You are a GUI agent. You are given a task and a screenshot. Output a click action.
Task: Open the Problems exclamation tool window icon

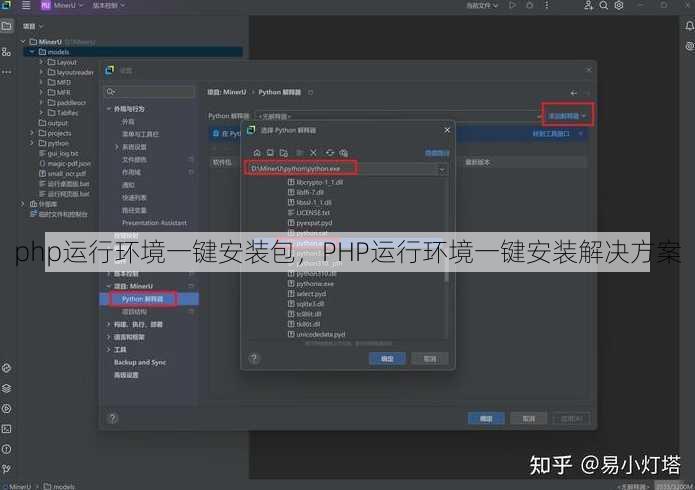(6, 449)
